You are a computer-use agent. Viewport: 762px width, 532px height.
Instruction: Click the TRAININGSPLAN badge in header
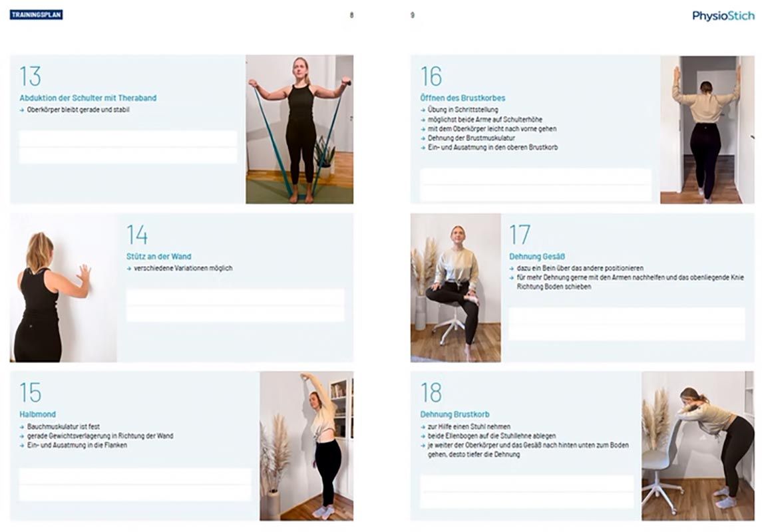[x=37, y=15]
